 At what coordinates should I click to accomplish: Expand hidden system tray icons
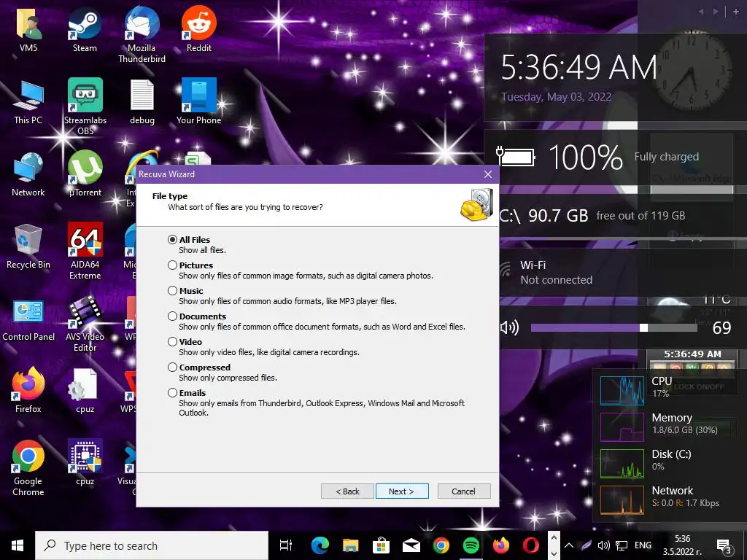569,545
